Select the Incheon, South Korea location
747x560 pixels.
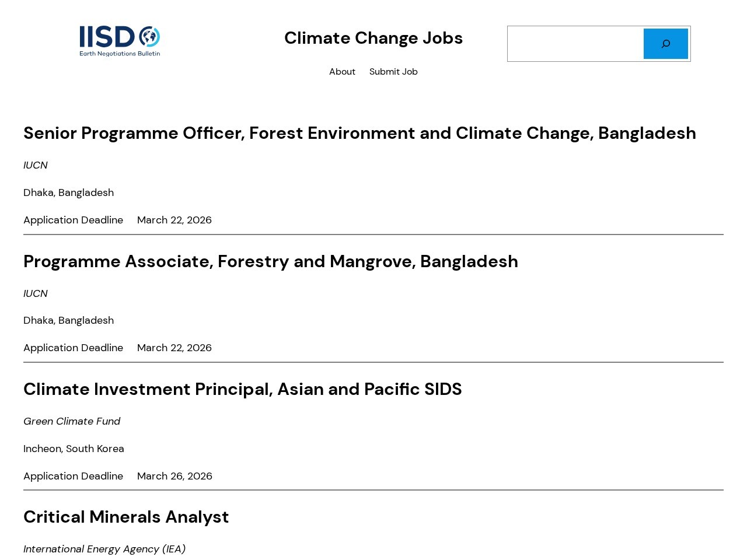pos(74,449)
